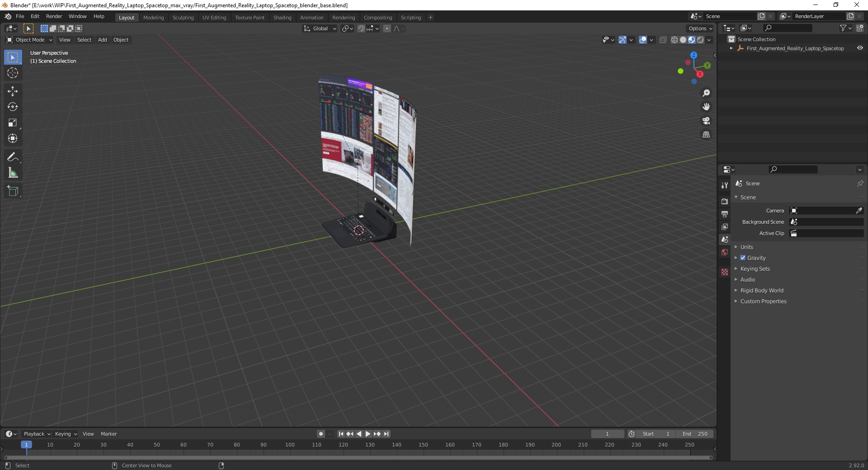Toggle auto keying record button
The image size is (868, 470).
321,434
